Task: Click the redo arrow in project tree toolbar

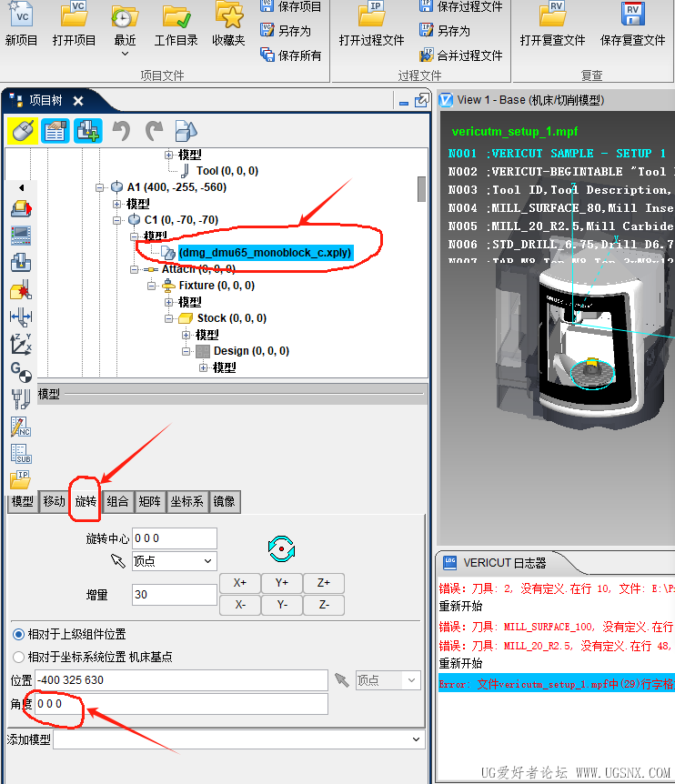Action: [154, 131]
